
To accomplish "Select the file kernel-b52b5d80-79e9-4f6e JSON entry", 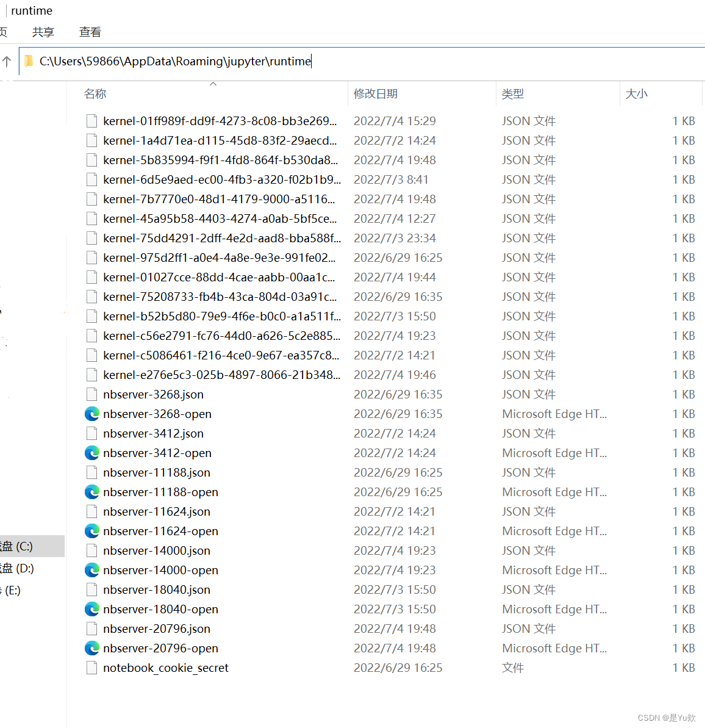I will pos(213,316).
